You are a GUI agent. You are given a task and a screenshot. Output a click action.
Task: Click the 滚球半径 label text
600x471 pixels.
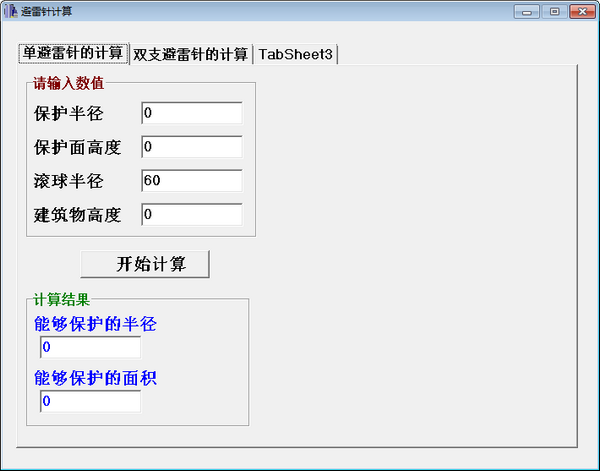click(x=68, y=181)
